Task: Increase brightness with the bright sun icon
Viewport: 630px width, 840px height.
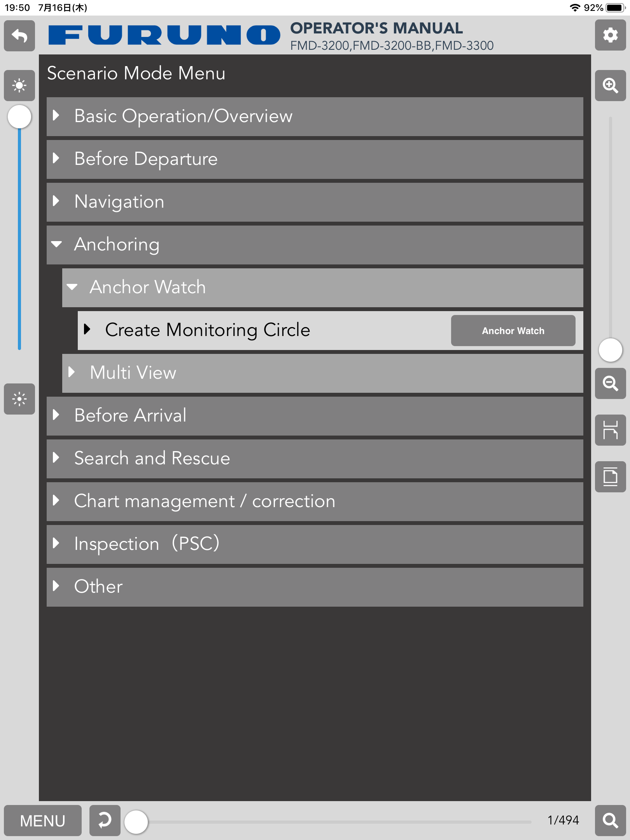Action: (19, 86)
